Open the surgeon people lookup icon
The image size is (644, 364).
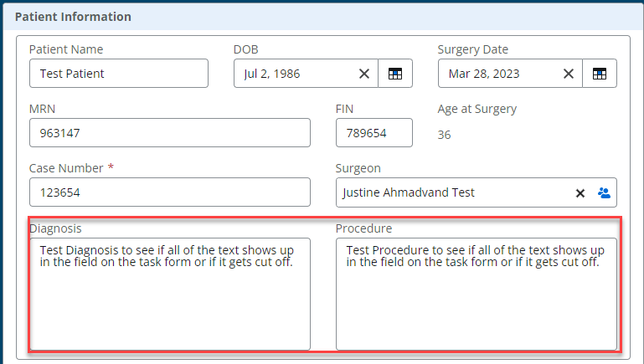click(x=604, y=192)
